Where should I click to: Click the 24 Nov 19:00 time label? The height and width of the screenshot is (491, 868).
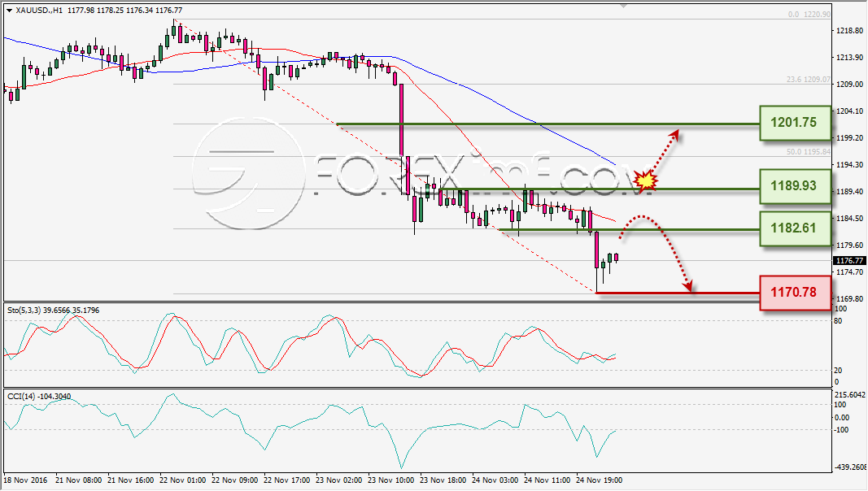pyautogui.click(x=600, y=480)
